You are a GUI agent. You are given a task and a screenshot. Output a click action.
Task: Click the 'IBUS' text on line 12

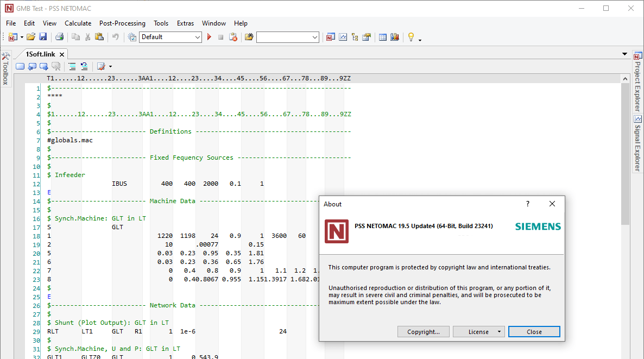pyautogui.click(x=119, y=184)
